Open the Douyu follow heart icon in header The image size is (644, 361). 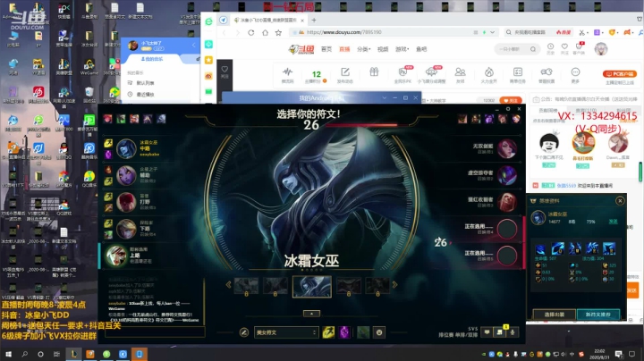pos(564,48)
